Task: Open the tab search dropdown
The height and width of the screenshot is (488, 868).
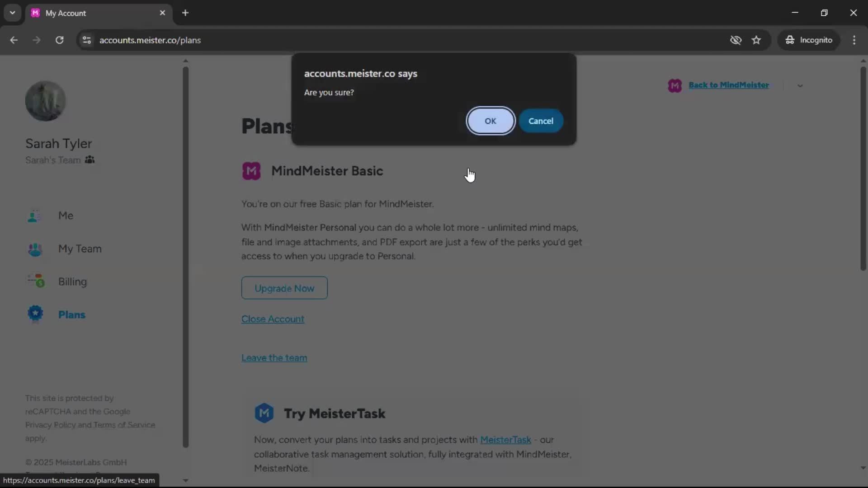Action: point(12,13)
